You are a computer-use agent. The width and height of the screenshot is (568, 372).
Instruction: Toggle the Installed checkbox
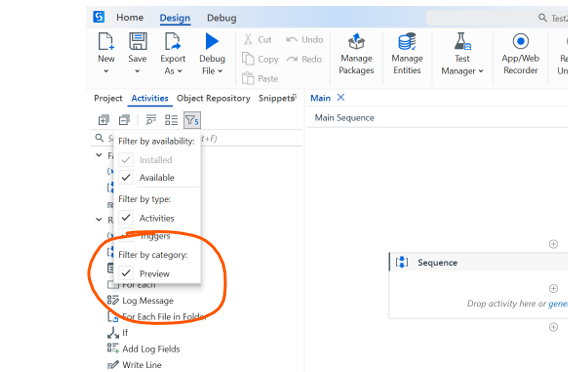[126, 160]
